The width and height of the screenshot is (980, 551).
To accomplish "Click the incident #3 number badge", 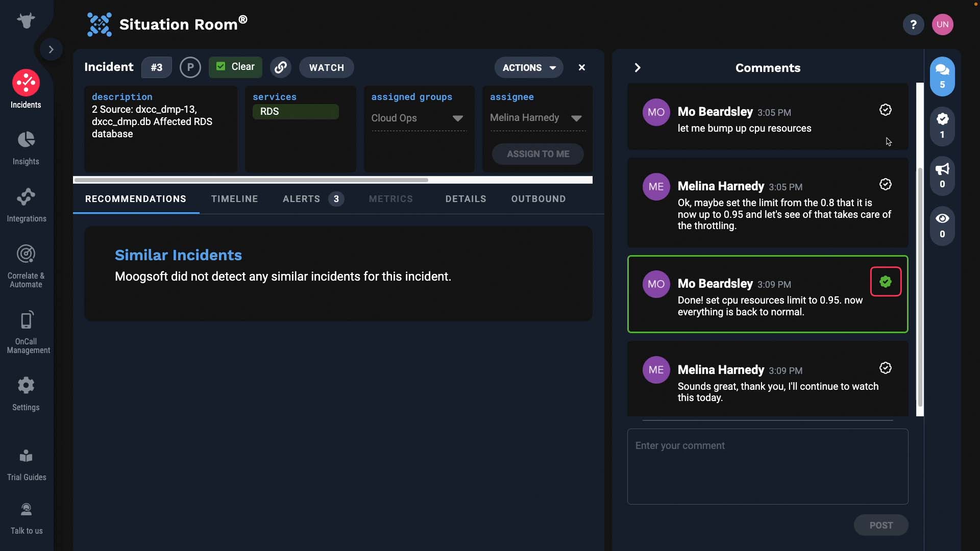I will (157, 67).
